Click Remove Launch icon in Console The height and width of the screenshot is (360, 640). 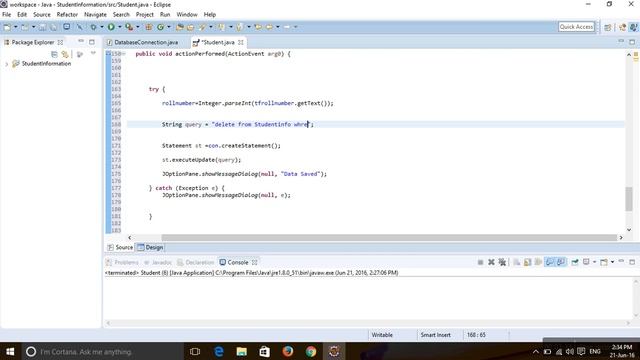pyautogui.click(x=491, y=262)
